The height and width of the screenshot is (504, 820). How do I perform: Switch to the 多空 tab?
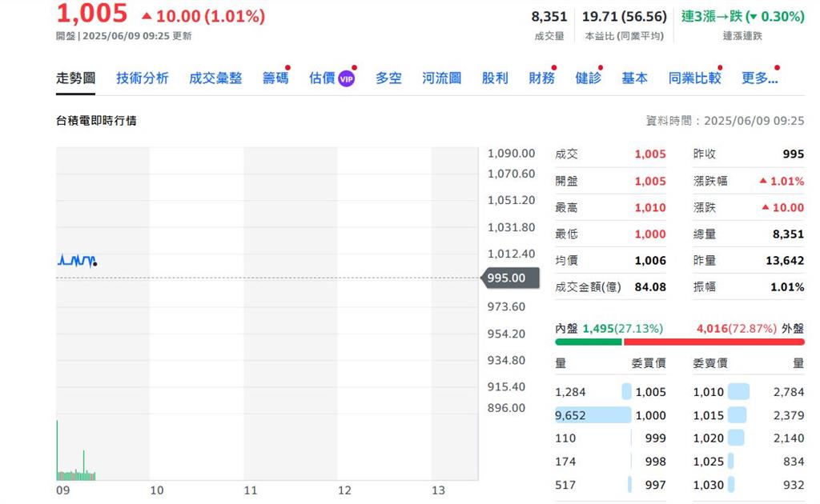point(388,78)
